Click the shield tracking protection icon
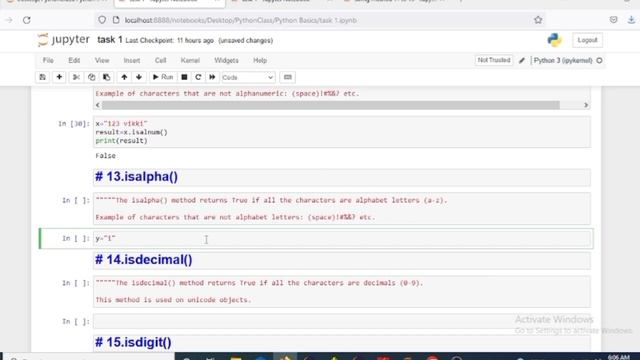Screen dimensions: 640x360 [x=102, y=20]
